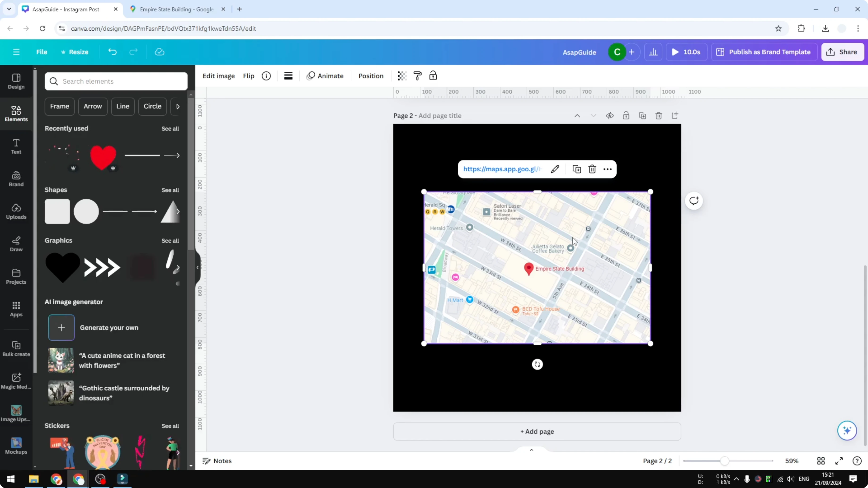Open Edit image options
This screenshot has width=868, height=488.
click(218, 76)
